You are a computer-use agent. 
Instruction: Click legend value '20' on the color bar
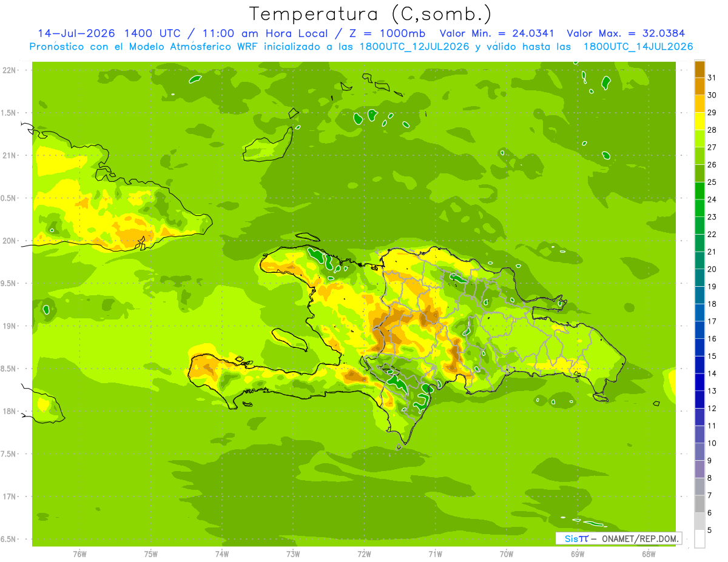click(712, 269)
